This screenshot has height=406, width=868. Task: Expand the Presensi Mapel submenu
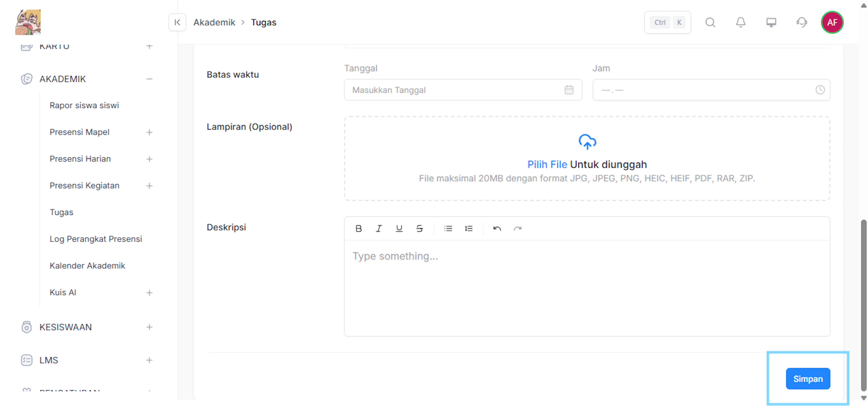click(149, 132)
